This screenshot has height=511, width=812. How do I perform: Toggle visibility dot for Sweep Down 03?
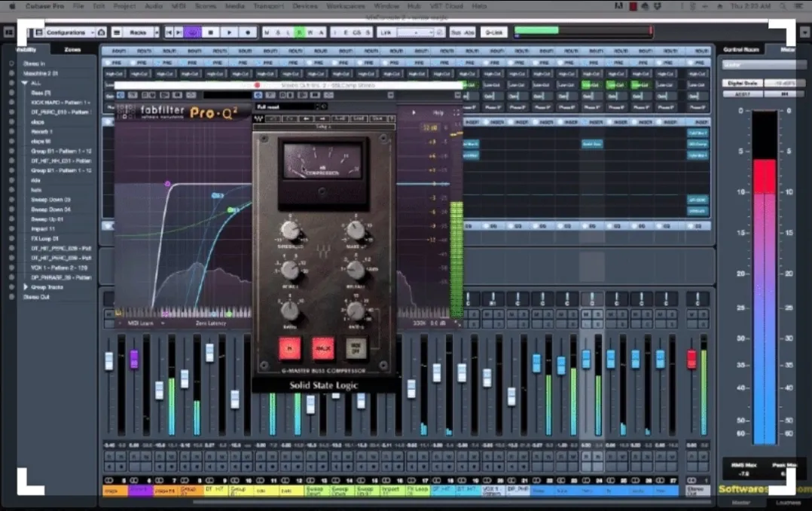(x=12, y=200)
